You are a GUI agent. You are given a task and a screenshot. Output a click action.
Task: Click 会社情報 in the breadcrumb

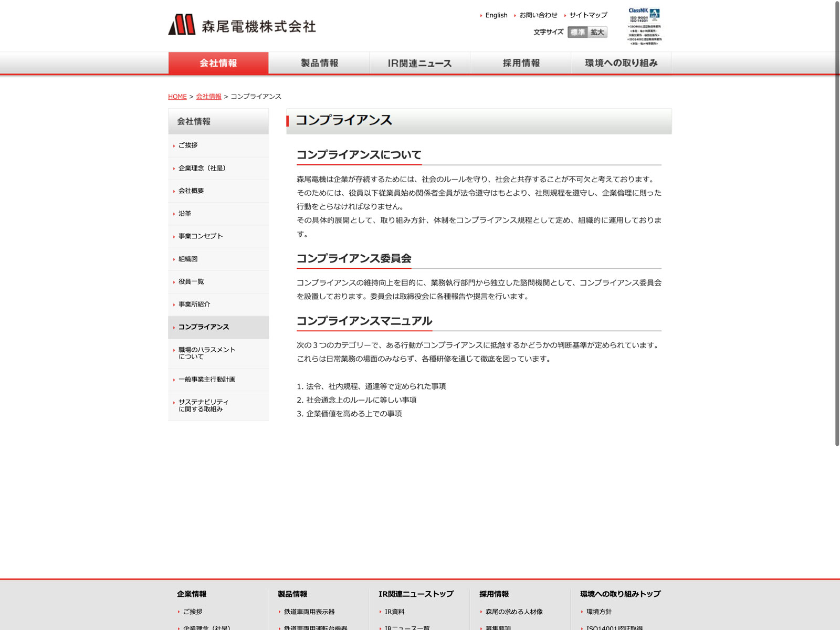click(x=208, y=97)
